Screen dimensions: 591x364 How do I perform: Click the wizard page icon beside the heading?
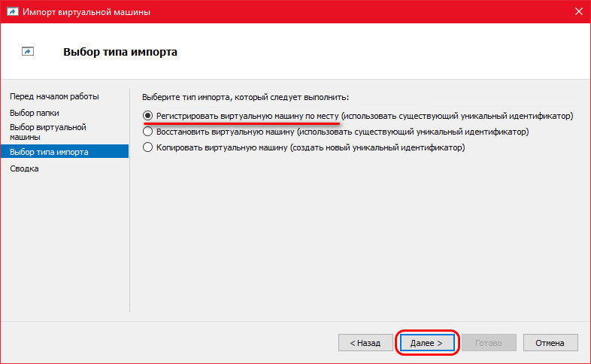pyautogui.click(x=28, y=51)
